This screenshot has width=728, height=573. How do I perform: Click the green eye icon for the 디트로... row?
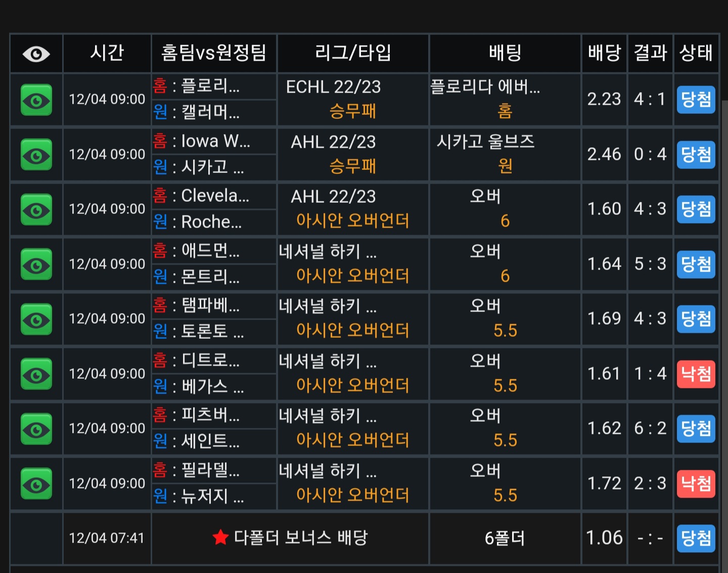click(x=36, y=374)
